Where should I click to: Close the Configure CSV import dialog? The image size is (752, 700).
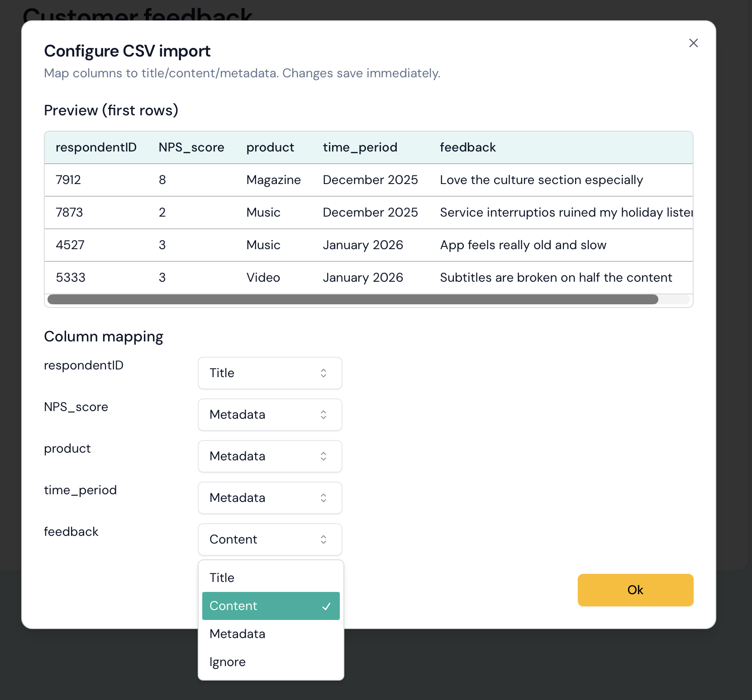[693, 43]
